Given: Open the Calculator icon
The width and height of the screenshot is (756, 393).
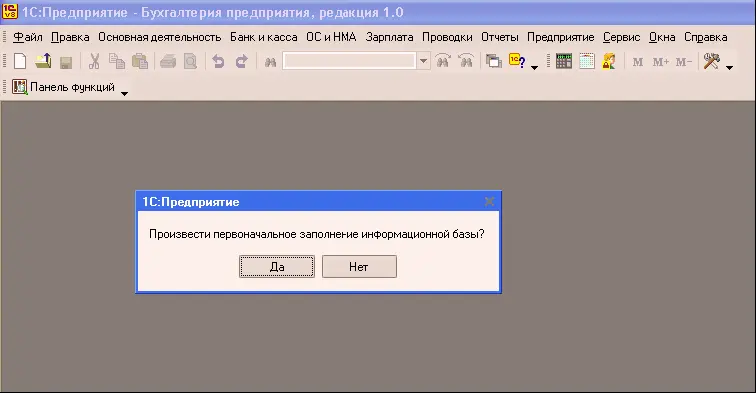Looking at the screenshot, I should (x=564, y=61).
